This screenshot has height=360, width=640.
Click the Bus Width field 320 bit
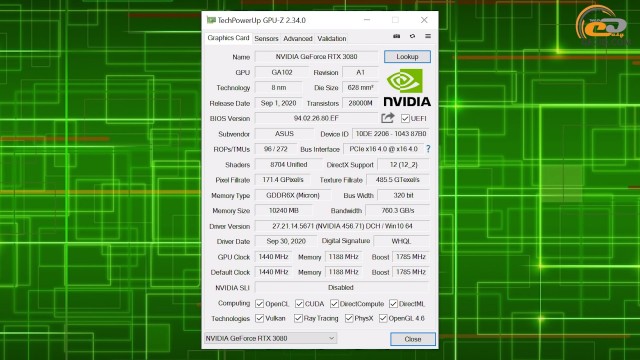pos(404,196)
